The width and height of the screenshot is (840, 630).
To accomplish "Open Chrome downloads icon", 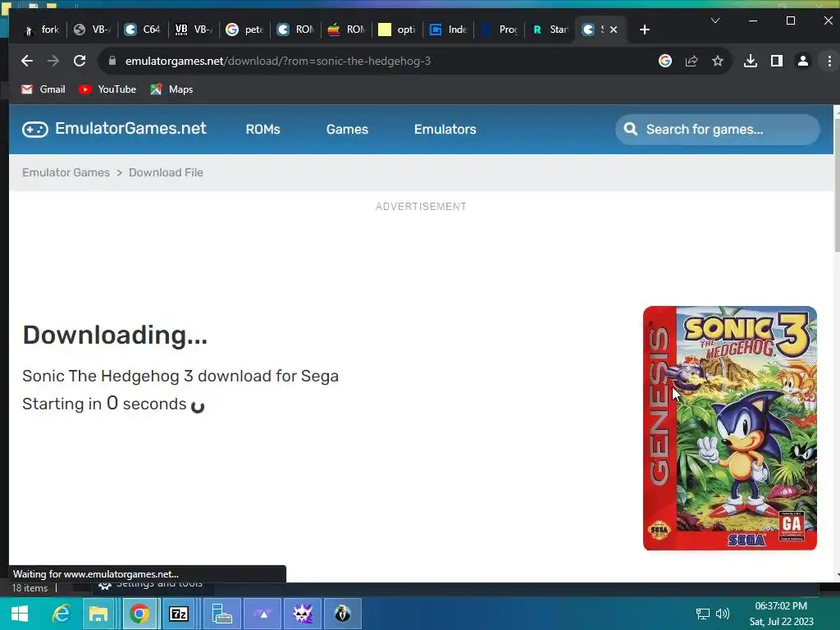I will pyautogui.click(x=751, y=61).
